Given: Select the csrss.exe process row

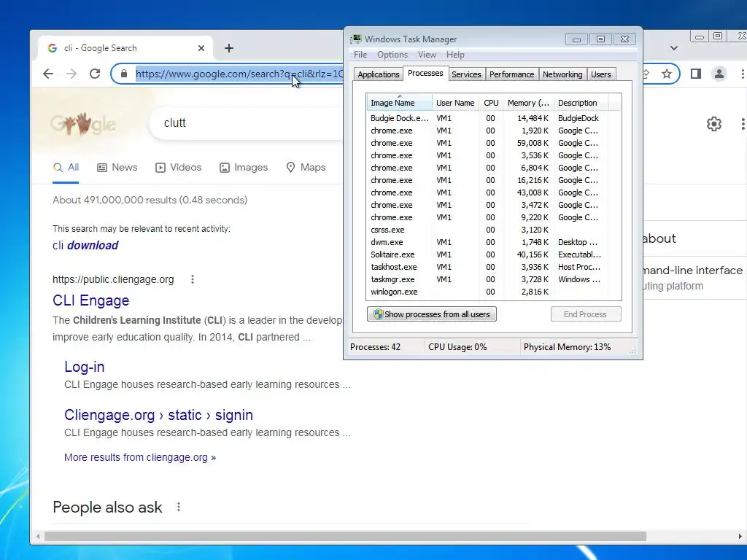Looking at the screenshot, I should [x=488, y=230].
